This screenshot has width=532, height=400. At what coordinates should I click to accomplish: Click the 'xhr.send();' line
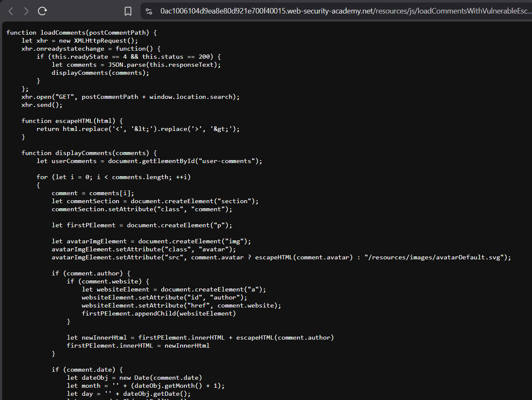42,105
